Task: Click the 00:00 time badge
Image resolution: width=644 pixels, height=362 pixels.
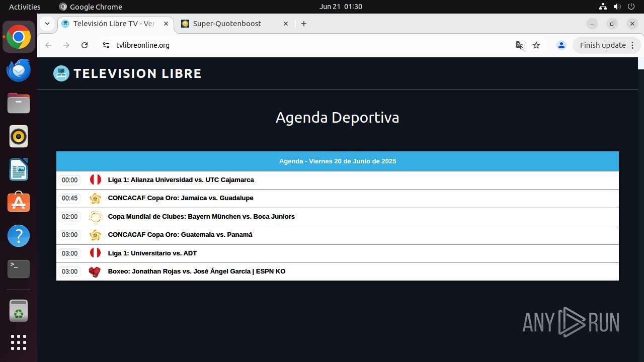Action: pos(69,180)
